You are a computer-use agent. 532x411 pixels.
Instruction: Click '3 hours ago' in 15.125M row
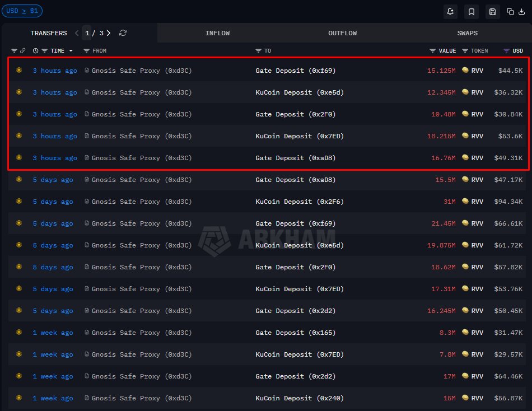pos(55,71)
